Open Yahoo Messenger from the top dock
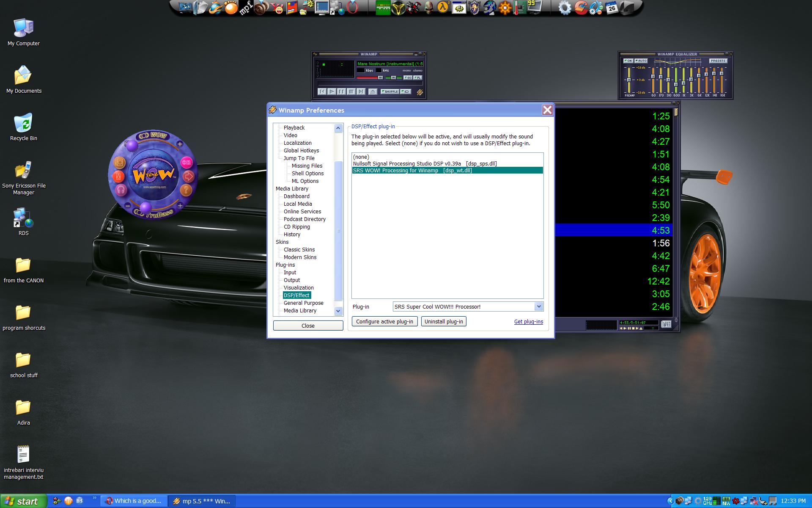The image size is (812, 508). (278, 8)
